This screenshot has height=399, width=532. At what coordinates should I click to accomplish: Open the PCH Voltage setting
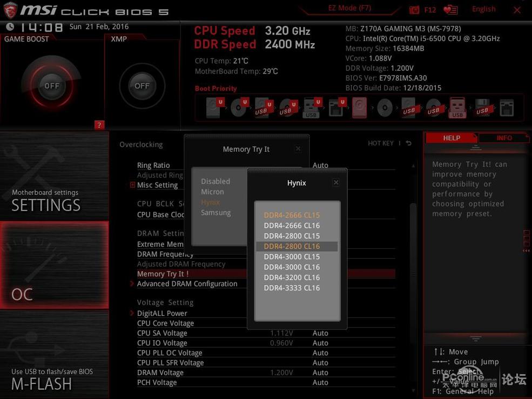[x=266, y=382]
